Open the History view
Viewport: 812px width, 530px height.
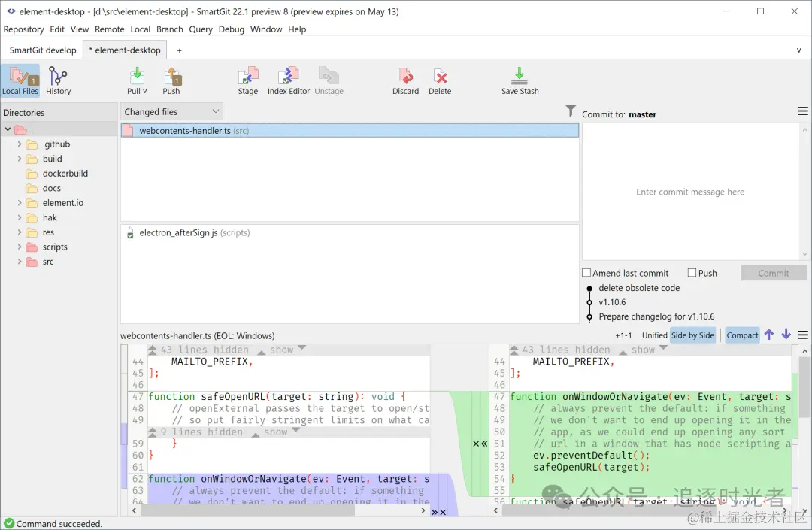pyautogui.click(x=58, y=80)
